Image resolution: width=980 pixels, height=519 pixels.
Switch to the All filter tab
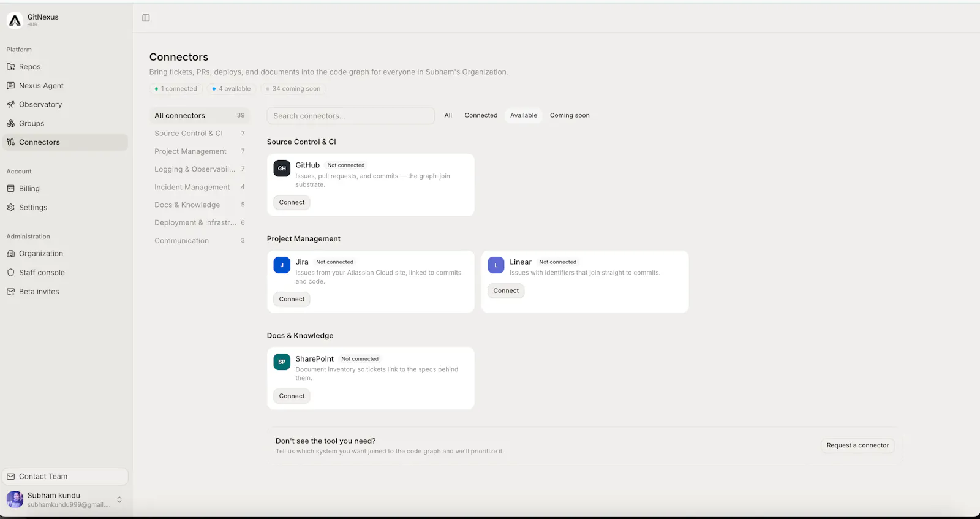pos(448,115)
